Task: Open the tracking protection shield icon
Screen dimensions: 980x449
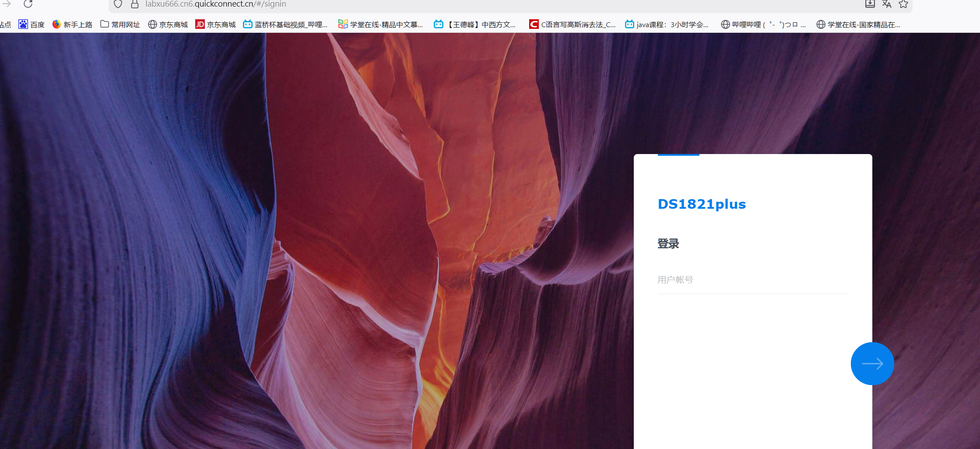Action: tap(118, 4)
